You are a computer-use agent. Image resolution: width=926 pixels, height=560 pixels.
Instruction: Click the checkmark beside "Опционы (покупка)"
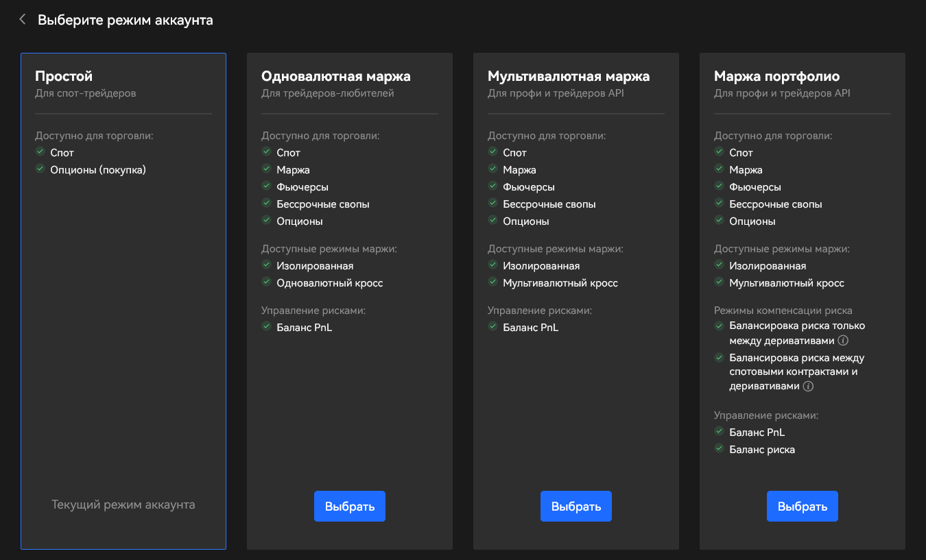[40, 169]
